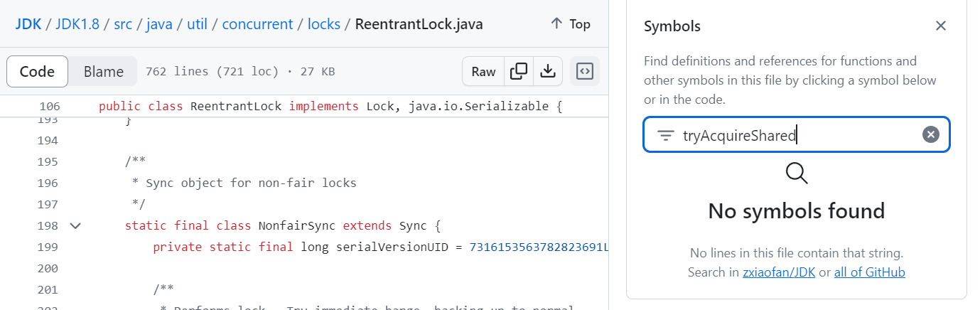Switch to Code view tab
Screen dimensions: 980x310
(x=37, y=71)
